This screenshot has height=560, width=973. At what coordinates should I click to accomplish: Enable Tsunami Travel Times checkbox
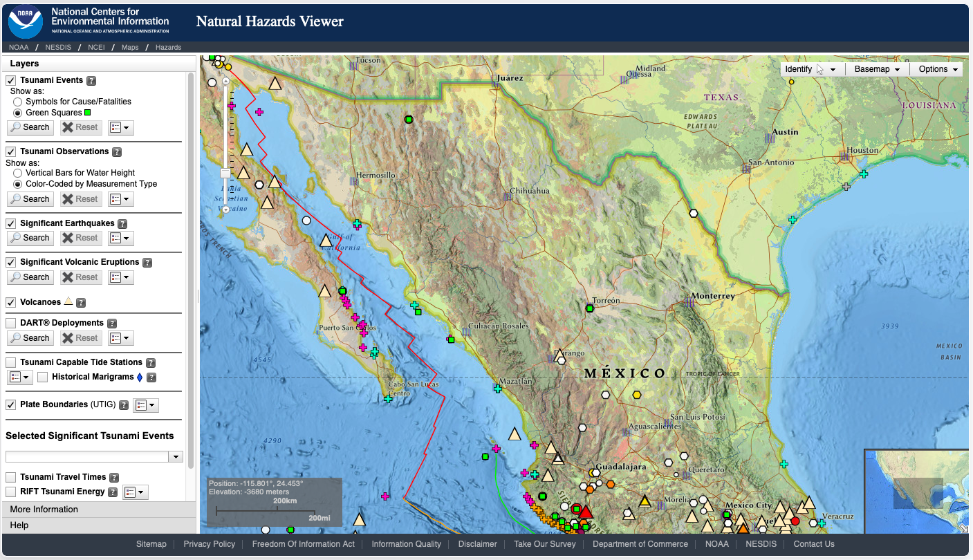(x=11, y=477)
